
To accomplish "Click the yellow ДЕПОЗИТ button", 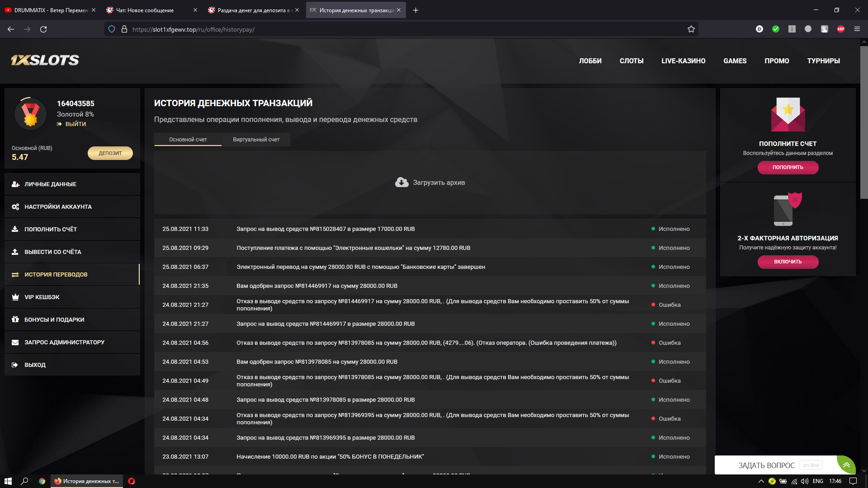I will (110, 153).
